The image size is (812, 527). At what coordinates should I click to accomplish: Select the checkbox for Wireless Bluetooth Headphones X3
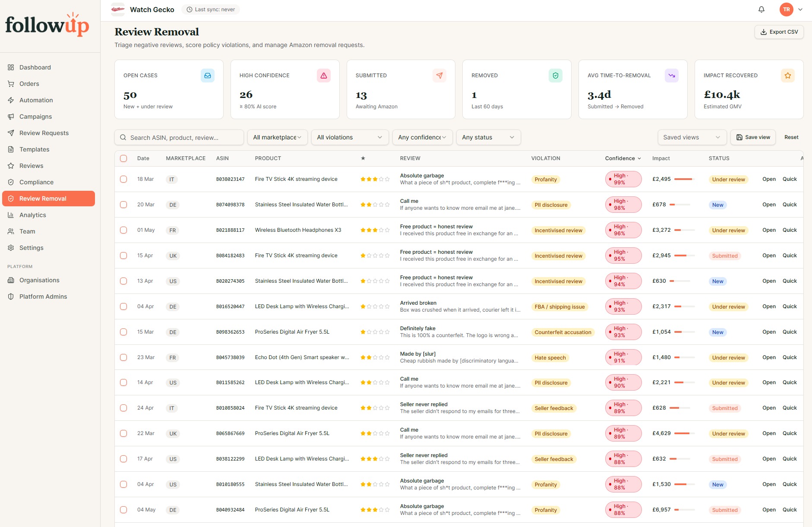[x=123, y=230]
